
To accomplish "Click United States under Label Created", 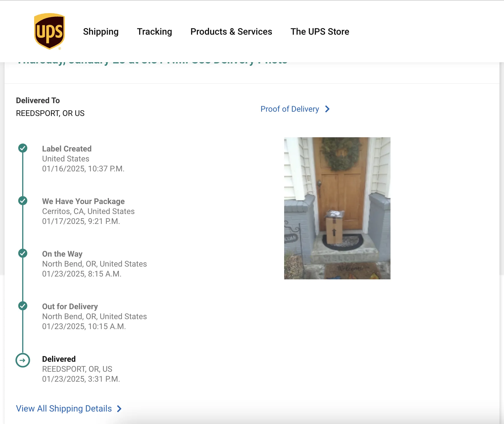I will coord(66,159).
